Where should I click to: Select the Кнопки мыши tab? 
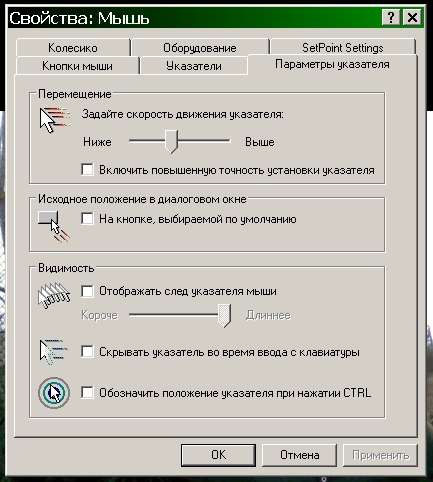pyautogui.click(x=77, y=66)
